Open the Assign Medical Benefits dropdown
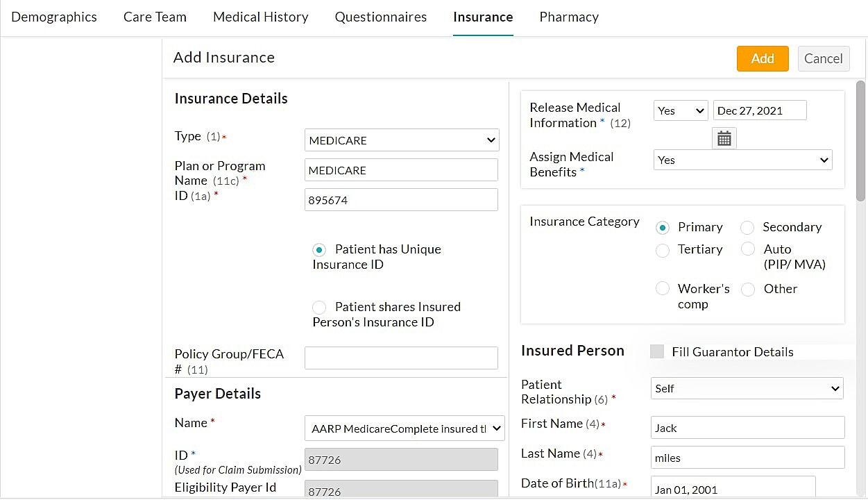 [x=742, y=160]
